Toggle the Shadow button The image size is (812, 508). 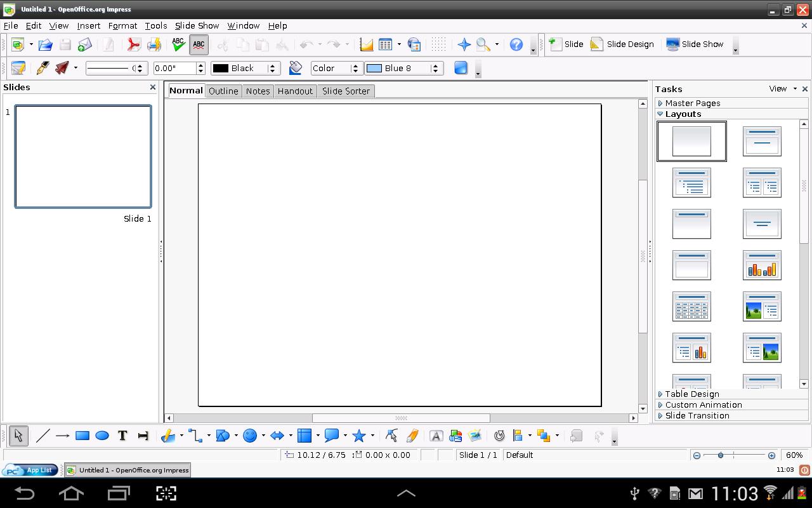461,68
